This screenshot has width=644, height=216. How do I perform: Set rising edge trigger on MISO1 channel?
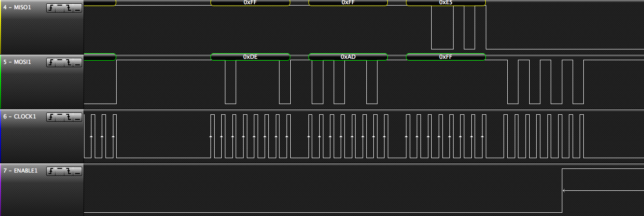[x=51, y=8]
